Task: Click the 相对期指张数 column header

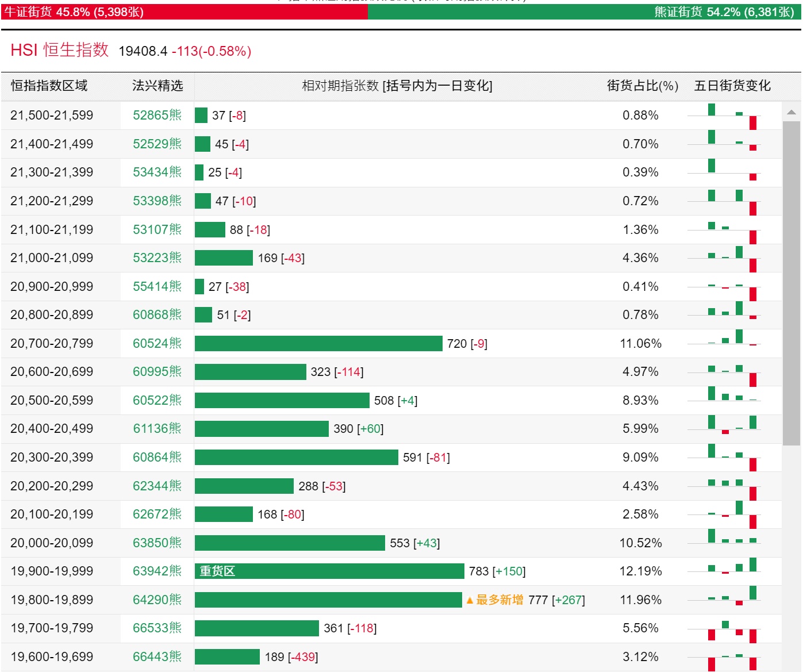Action: [397, 86]
